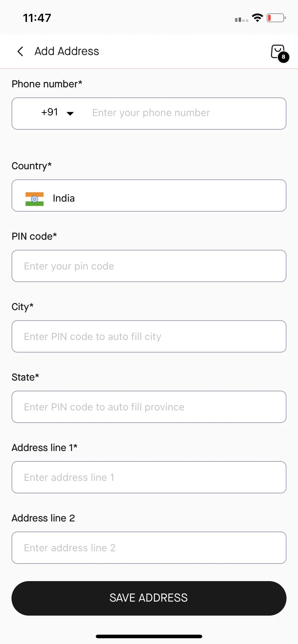Select the City input field
Viewport: 298px width, 644px height.
pos(149,336)
